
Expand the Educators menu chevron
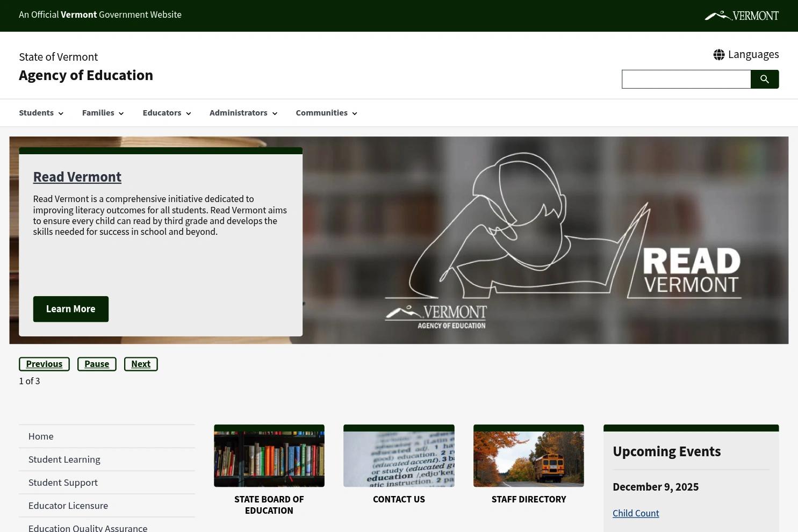click(188, 113)
